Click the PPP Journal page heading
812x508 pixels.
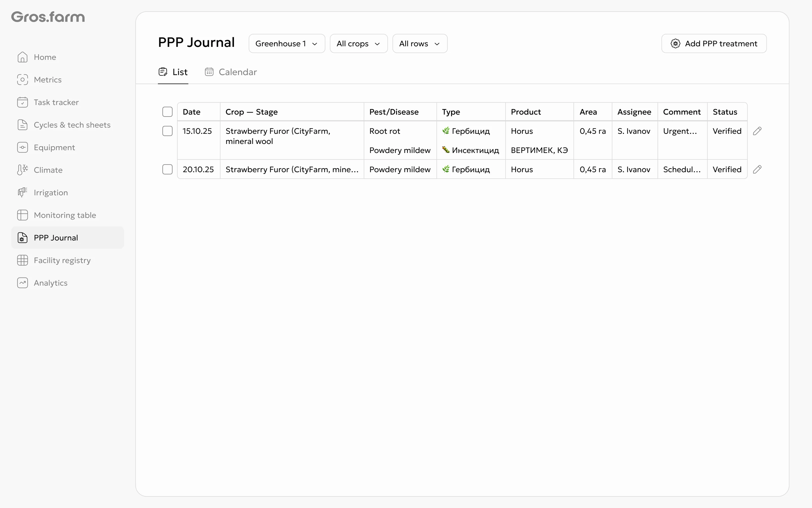(196, 42)
